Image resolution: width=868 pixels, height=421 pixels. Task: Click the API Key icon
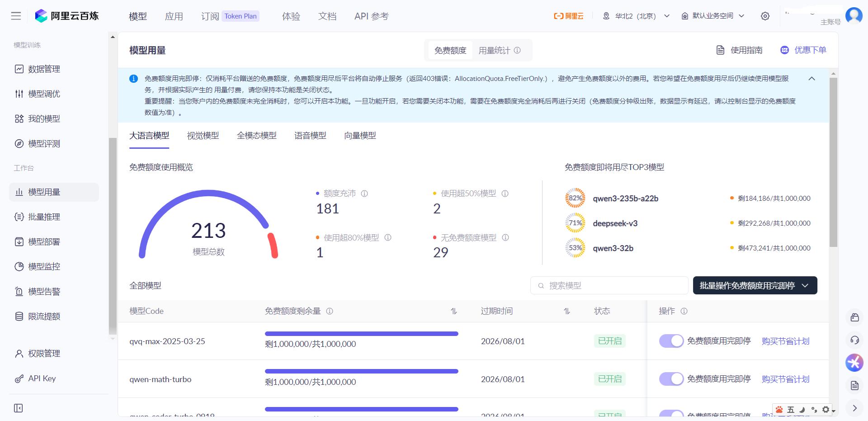[x=19, y=378]
